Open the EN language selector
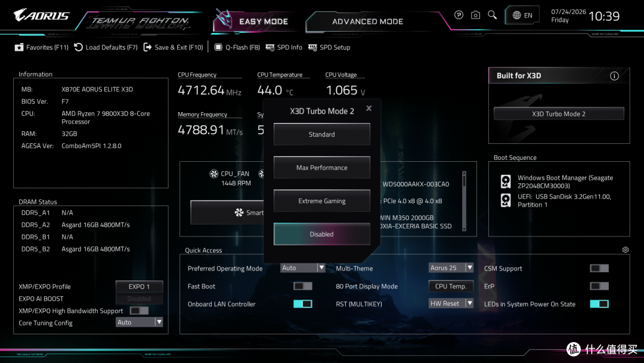 (522, 15)
